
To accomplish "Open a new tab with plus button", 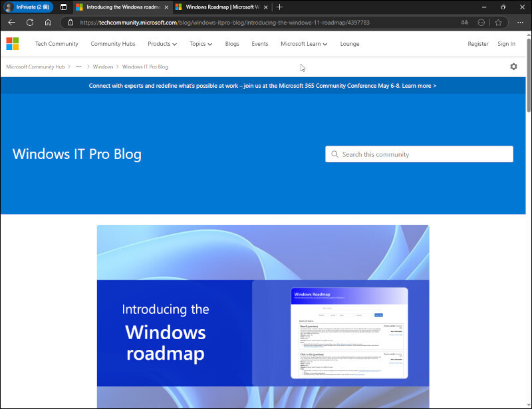I will point(279,7).
